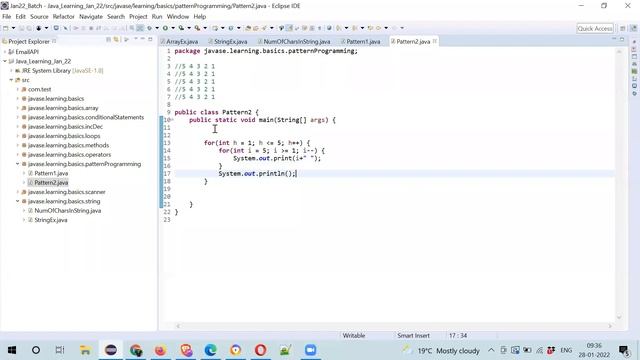Click the Forward navigation arrow in toolbar
The width and height of the screenshot is (640, 360).
click(394, 28)
